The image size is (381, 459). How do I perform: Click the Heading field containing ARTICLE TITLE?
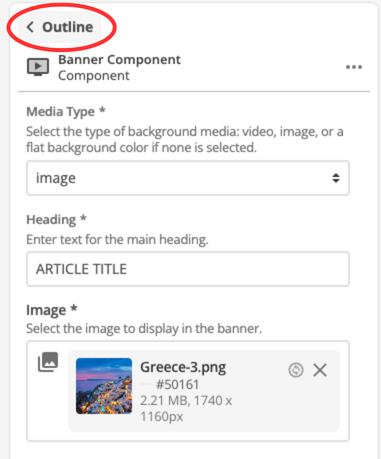click(188, 269)
